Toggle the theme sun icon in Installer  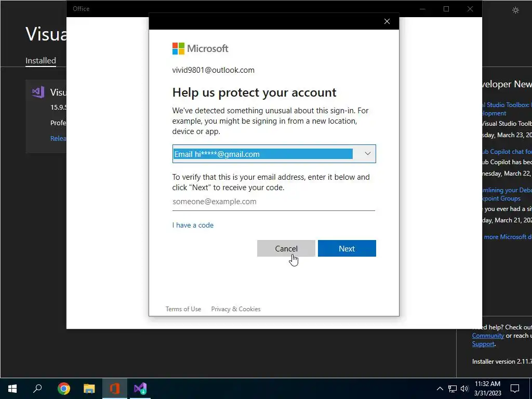[515, 10]
